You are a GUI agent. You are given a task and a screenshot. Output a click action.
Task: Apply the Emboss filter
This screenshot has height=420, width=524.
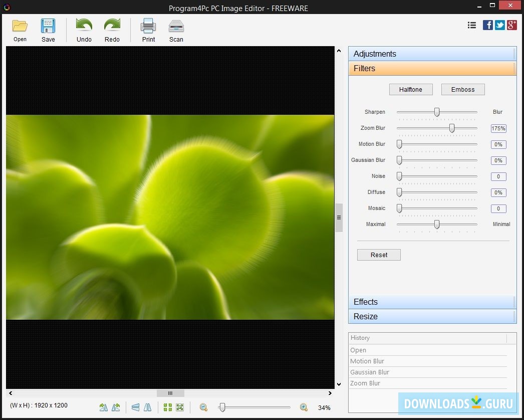pos(462,89)
